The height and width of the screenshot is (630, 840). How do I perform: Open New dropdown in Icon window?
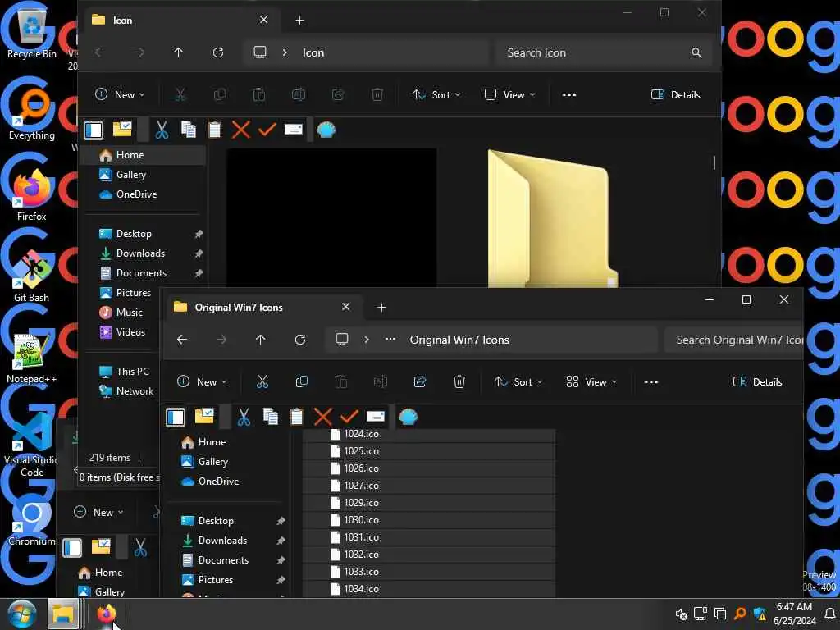[x=120, y=95]
